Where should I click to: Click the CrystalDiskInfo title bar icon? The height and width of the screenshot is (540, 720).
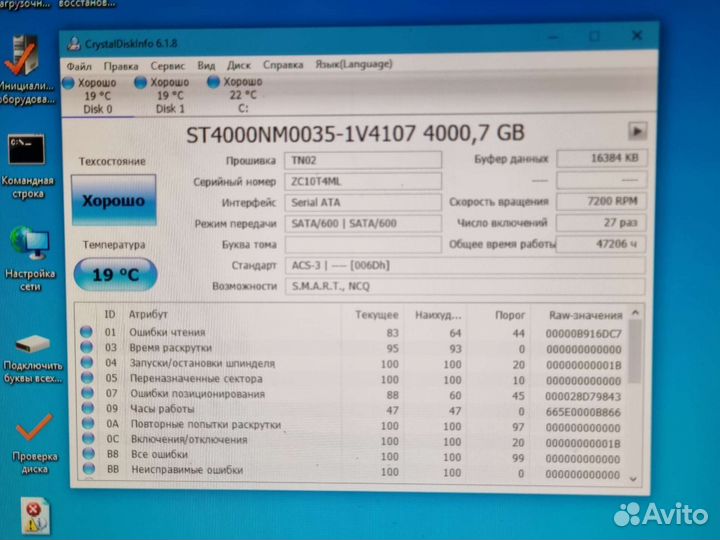pos(73,42)
